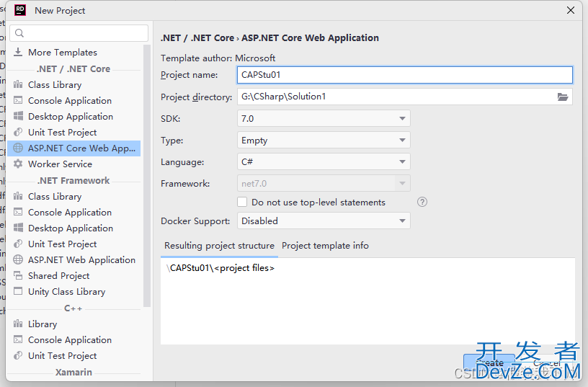Click the More Templates download icon
The width and height of the screenshot is (588, 387).
tap(18, 52)
